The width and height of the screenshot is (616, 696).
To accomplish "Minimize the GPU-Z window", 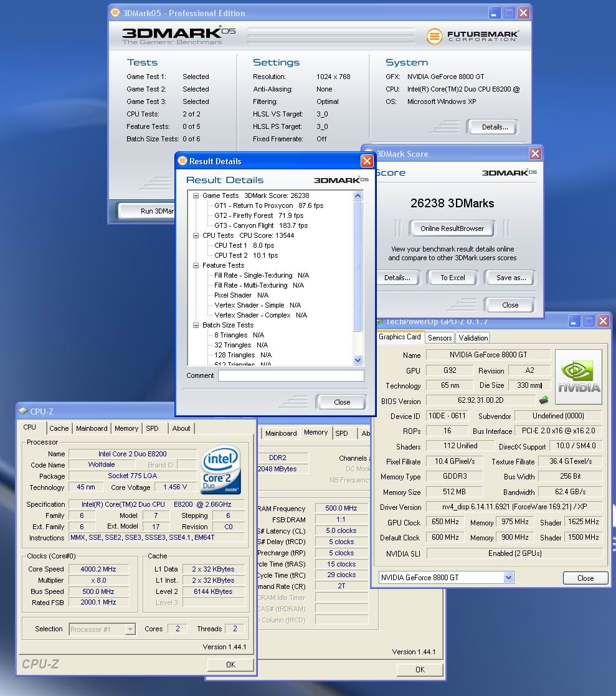I will click(x=574, y=321).
